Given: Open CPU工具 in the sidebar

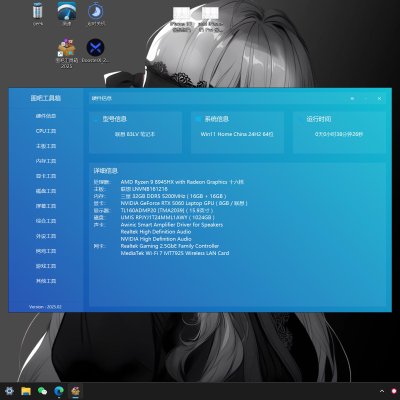Looking at the screenshot, I should [46, 131].
